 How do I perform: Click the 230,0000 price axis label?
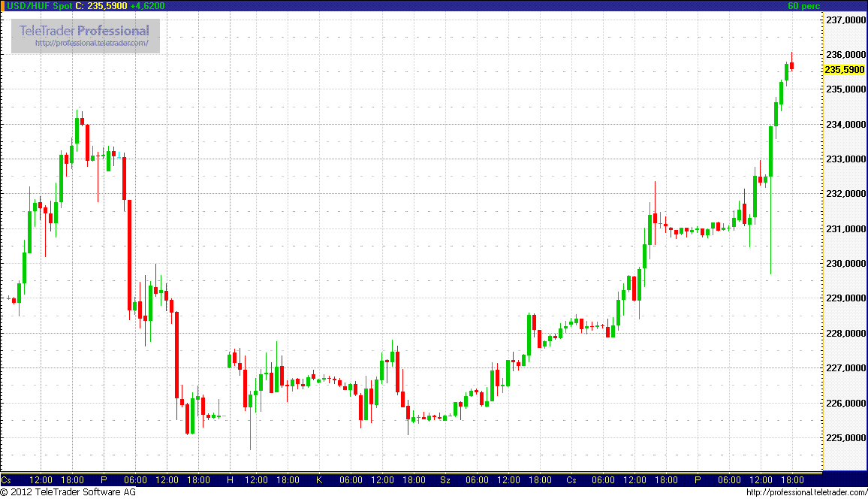[846, 264]
